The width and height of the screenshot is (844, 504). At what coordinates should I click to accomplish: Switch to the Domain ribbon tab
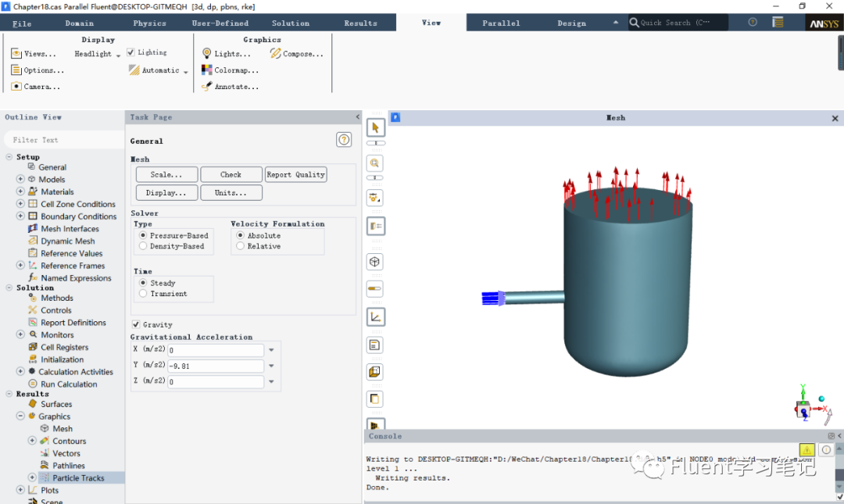80,23
